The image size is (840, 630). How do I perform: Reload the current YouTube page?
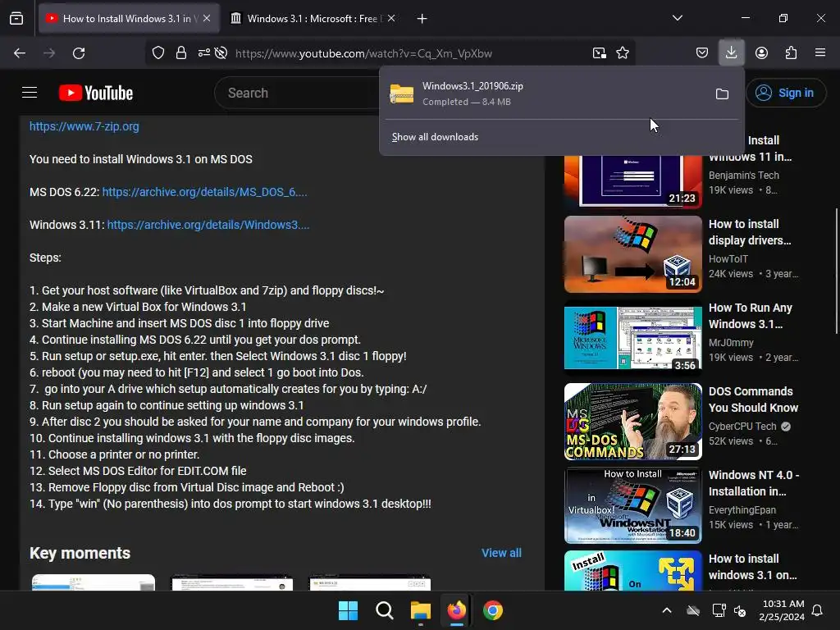point(79,53)
